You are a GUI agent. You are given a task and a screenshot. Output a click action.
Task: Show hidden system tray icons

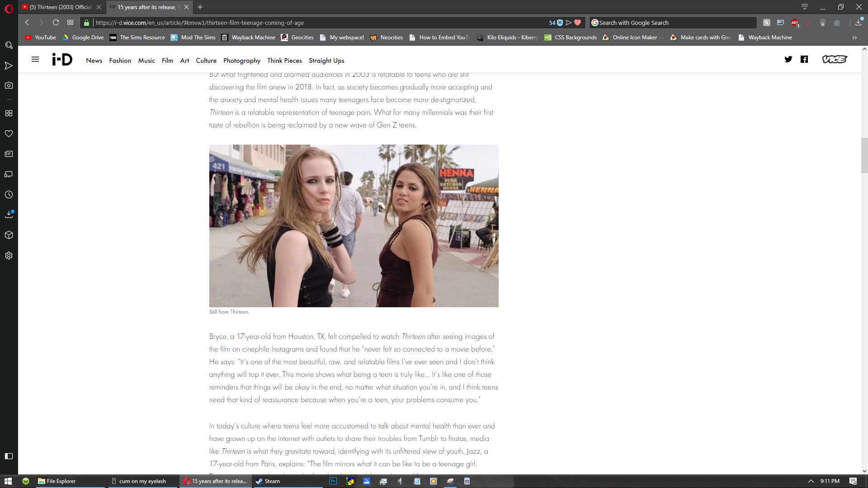[811, 481]
